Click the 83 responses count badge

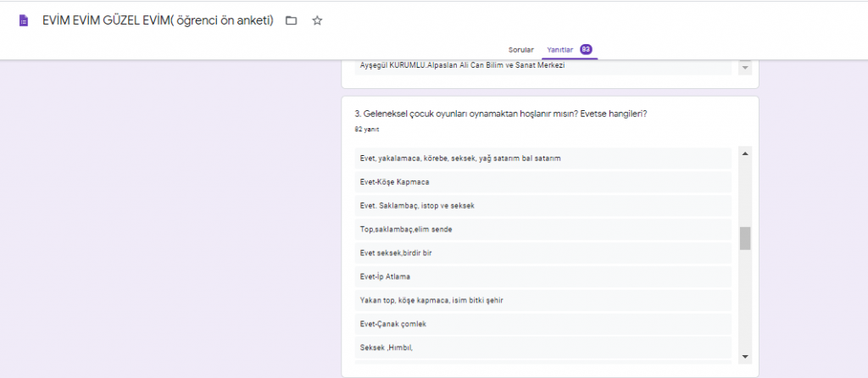tap(586, 49)
